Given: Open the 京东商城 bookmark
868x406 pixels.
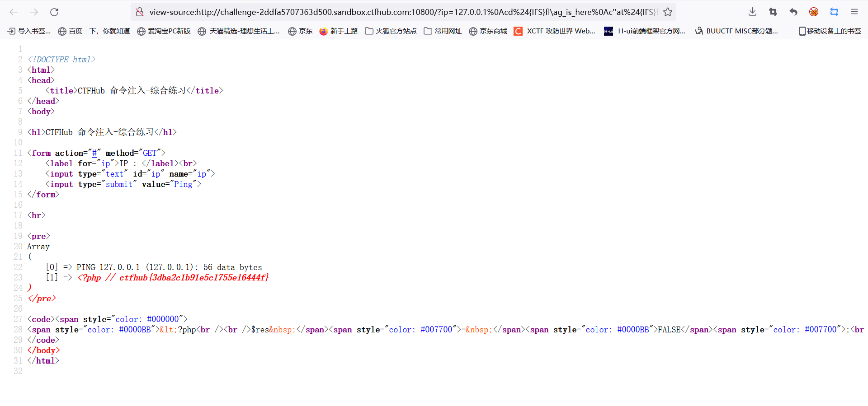Looking at the screenshot, I should point(488,31).
